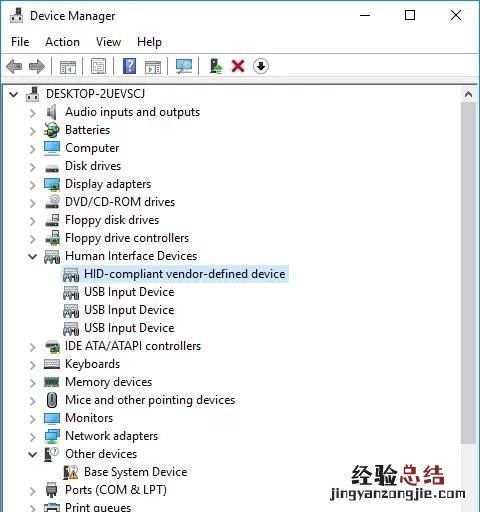480x512 pixels.
Task: Click the DESKTOP-2UEVSCJ computer icon
Action: tap(33, 94)
